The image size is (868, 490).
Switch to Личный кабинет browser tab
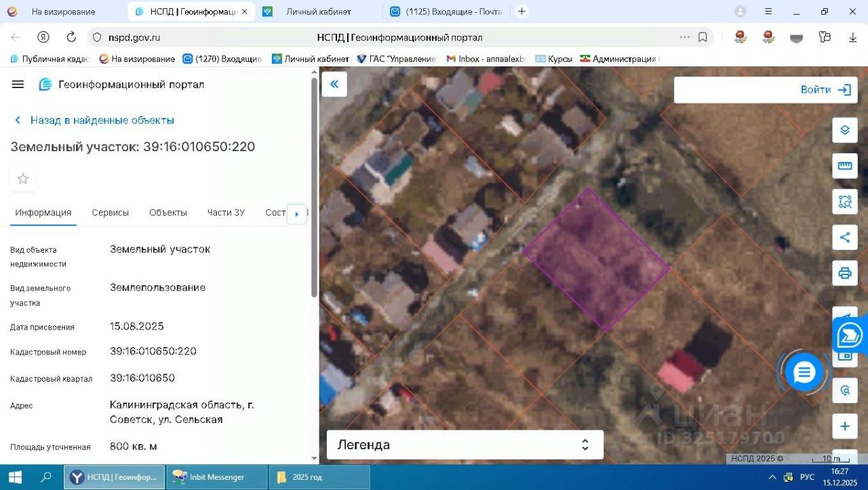coord(319,12)
